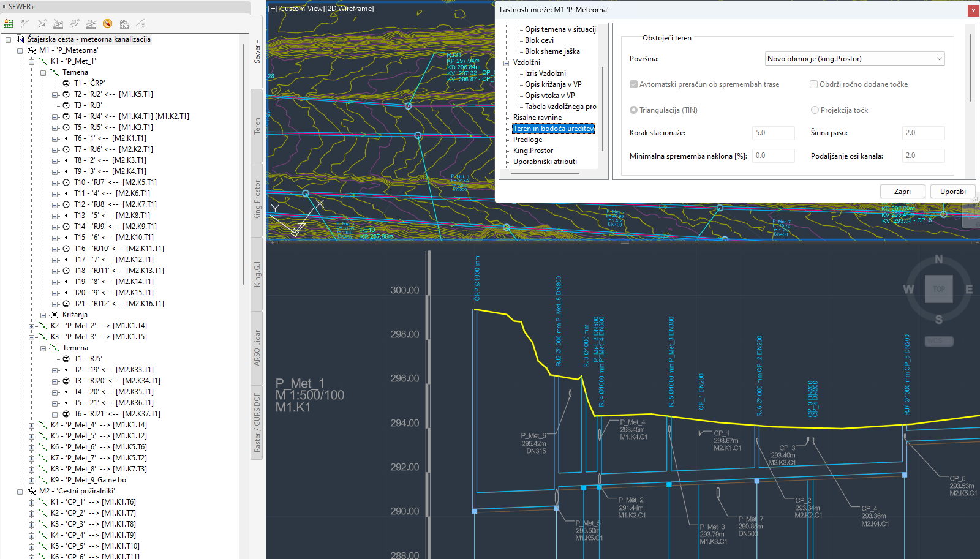Toggle 'Obdrži ročno dodane točke' checkbox
This screenshot has width=980, height=559.
814,84
